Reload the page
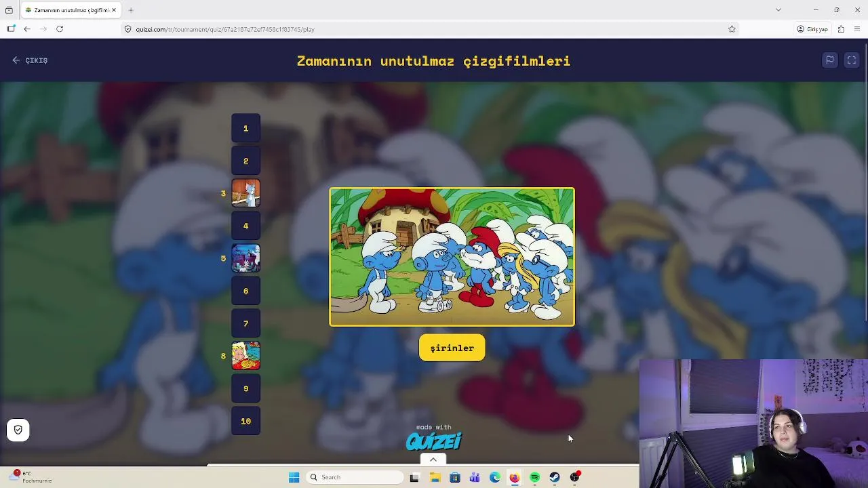Screen dimensions: 868x488 (x=60, y=29)
